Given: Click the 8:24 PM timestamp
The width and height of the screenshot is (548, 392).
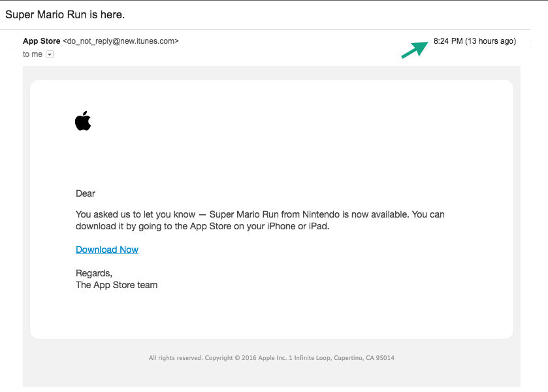Looking at the screenshot, I should point(475,41).
